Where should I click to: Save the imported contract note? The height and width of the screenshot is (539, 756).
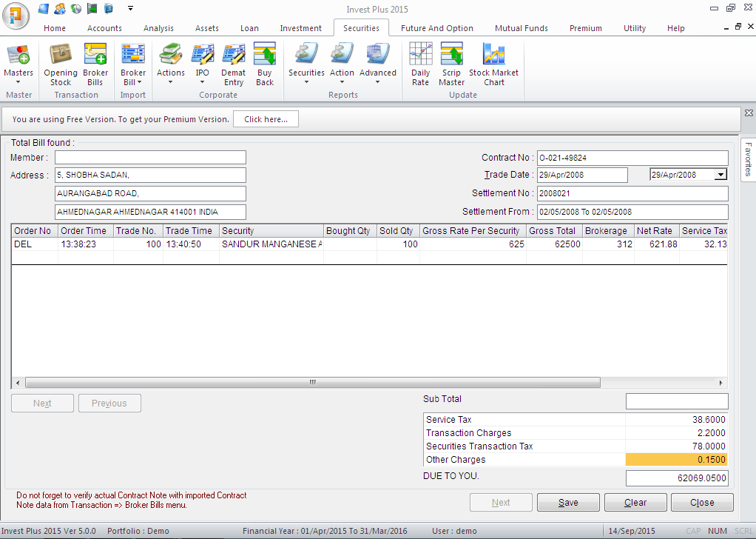pos(568,502)
